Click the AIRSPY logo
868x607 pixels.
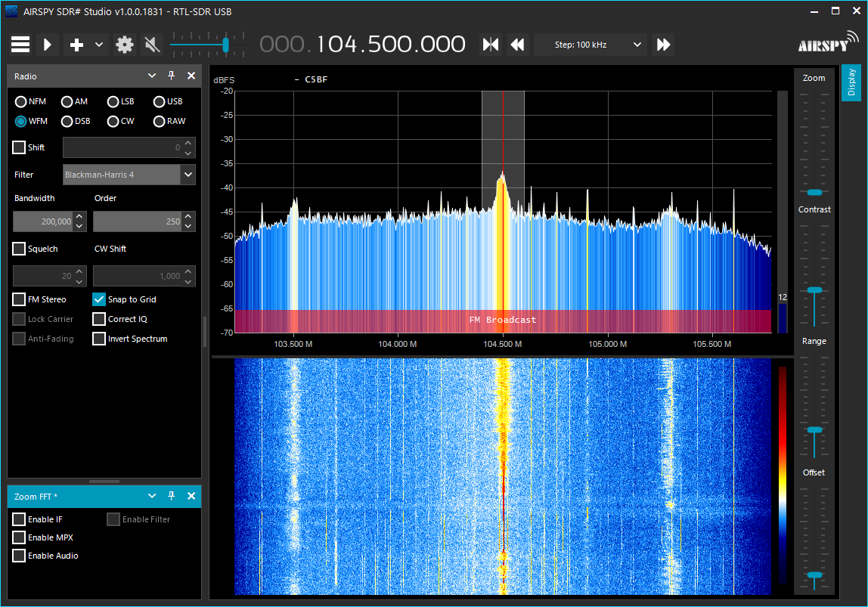(x=828, y=42)
